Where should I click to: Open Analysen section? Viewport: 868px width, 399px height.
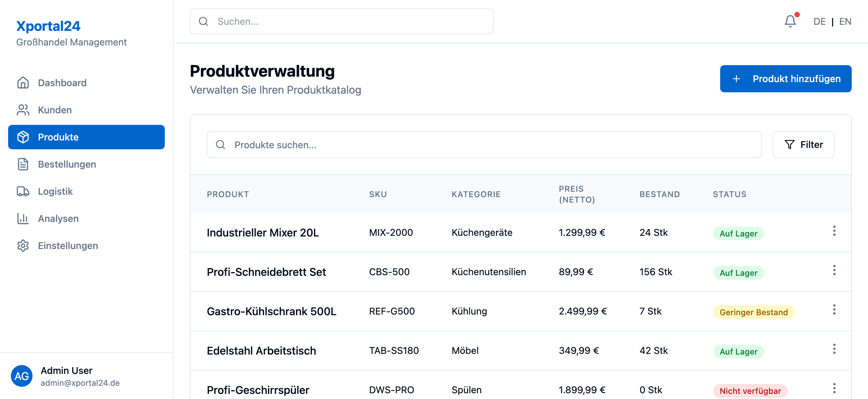86,218
